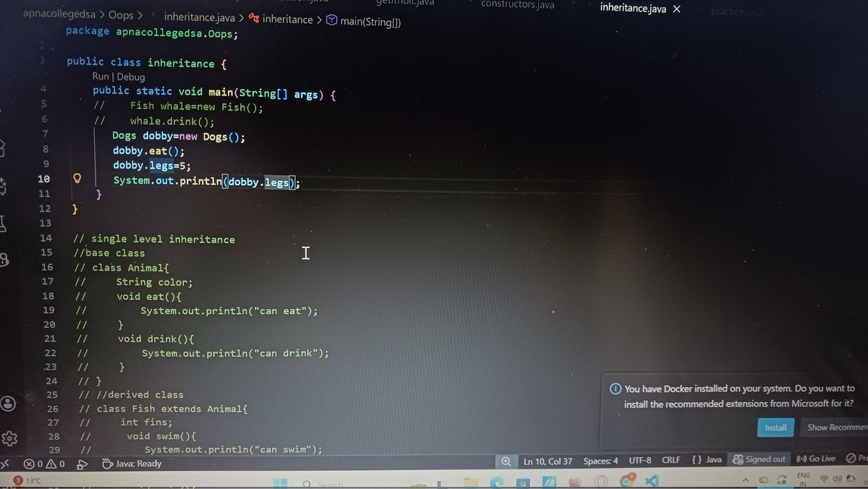
Task: Click the info icon in the Docker notification
Action: coord(616,388)
